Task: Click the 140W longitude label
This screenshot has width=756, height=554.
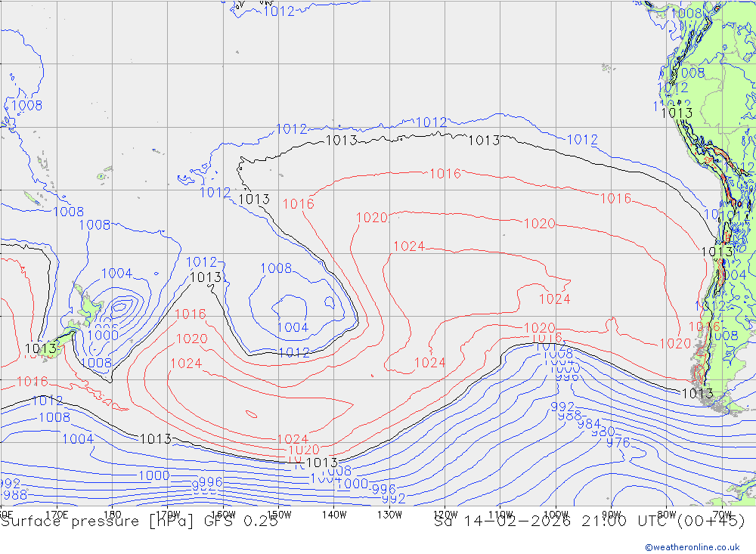Action: click(x=334, y=515)
